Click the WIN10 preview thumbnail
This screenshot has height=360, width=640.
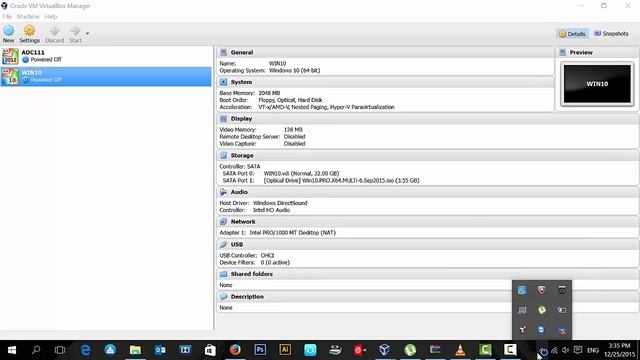[x=597, y=84]
